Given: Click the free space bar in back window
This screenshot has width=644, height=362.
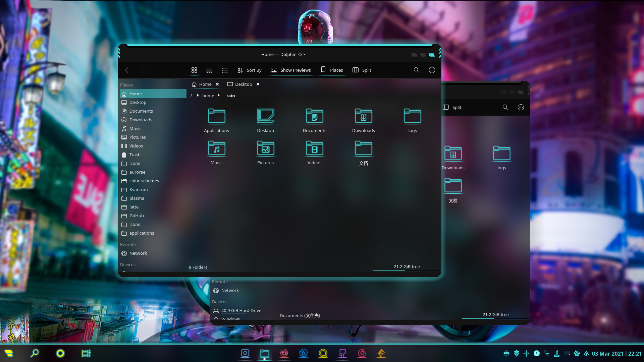Looking at the screenshot, I should click(x=495, y=315).
